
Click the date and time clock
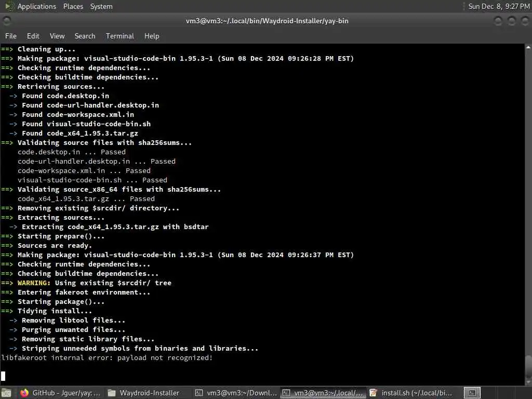(x=499, y=6)
